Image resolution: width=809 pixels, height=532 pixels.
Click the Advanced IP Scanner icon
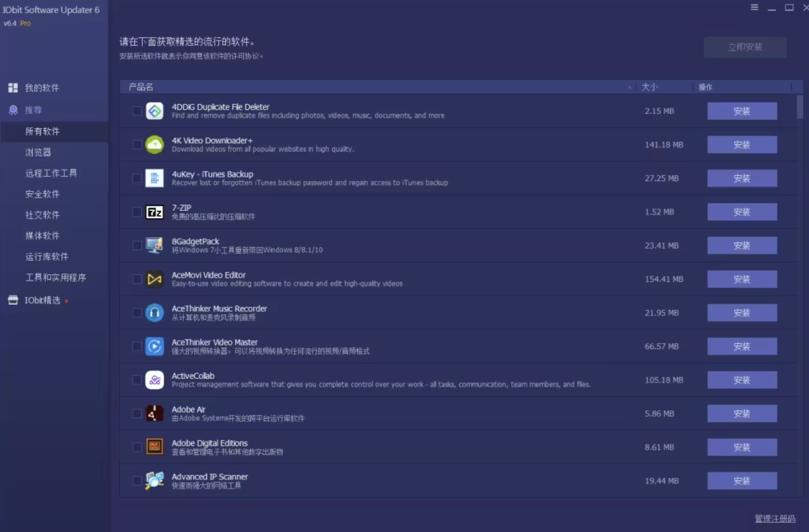tap(155, 481)
